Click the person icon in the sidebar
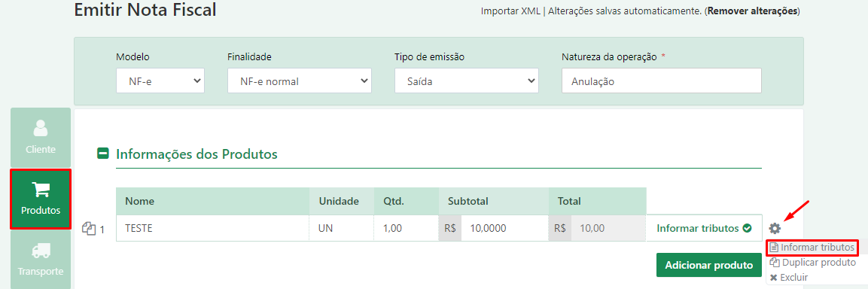This screenshot has width=868, height=289. click(41, 129)
